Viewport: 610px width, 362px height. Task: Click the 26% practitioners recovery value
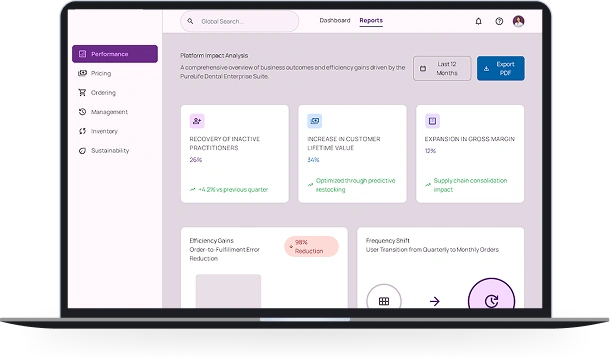[x=196, y=160]
